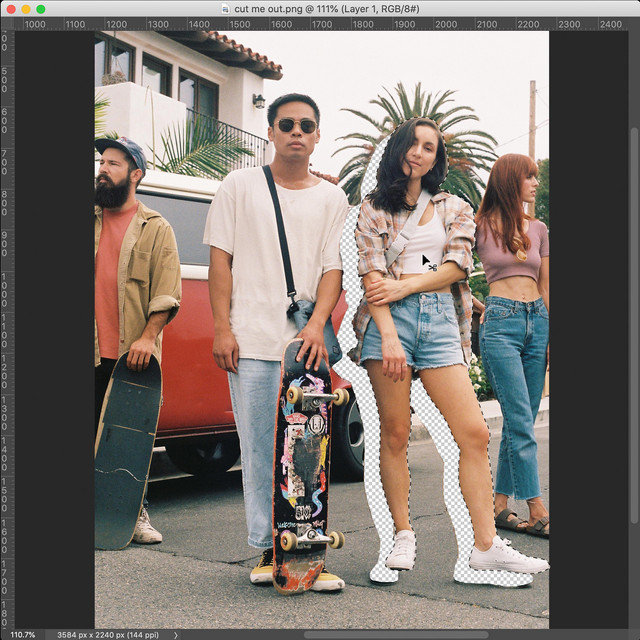Minimize the document with the yellow button

pos(26,9)
